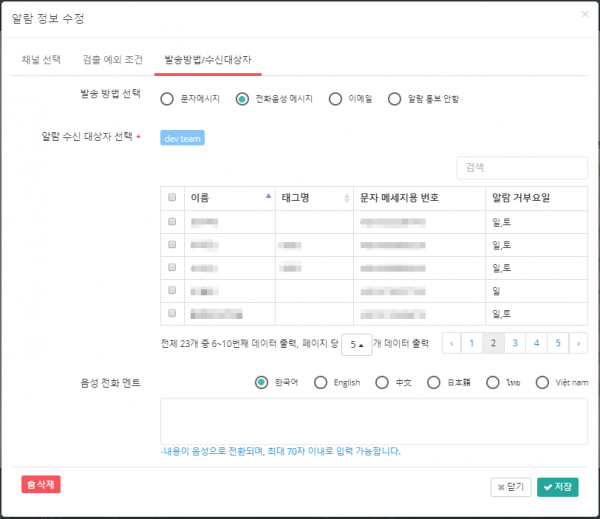Click the 70자 input limit hint text

[x=280, y=452]
